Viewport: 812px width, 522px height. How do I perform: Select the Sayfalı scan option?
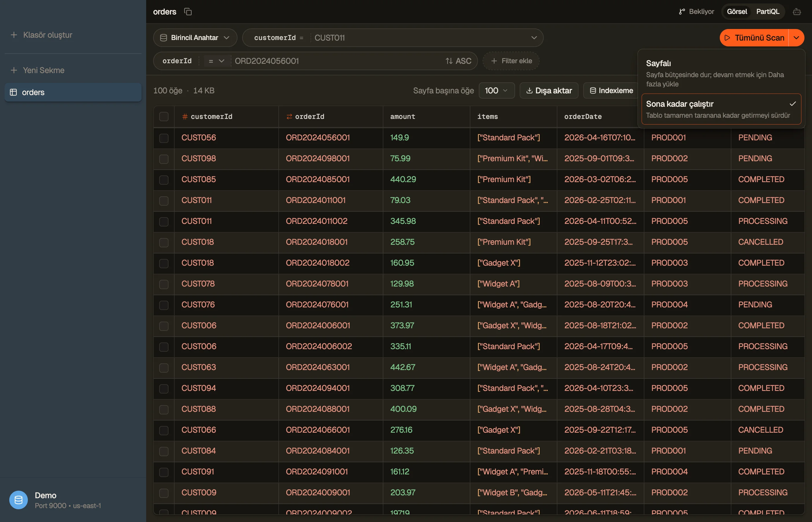(x=721, y=73)
